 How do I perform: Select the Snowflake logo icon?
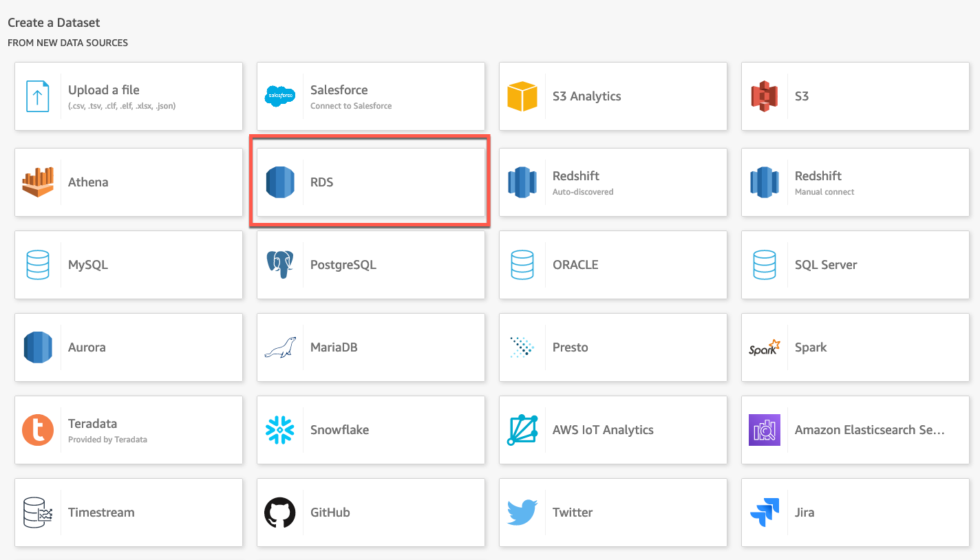point(280,430)
